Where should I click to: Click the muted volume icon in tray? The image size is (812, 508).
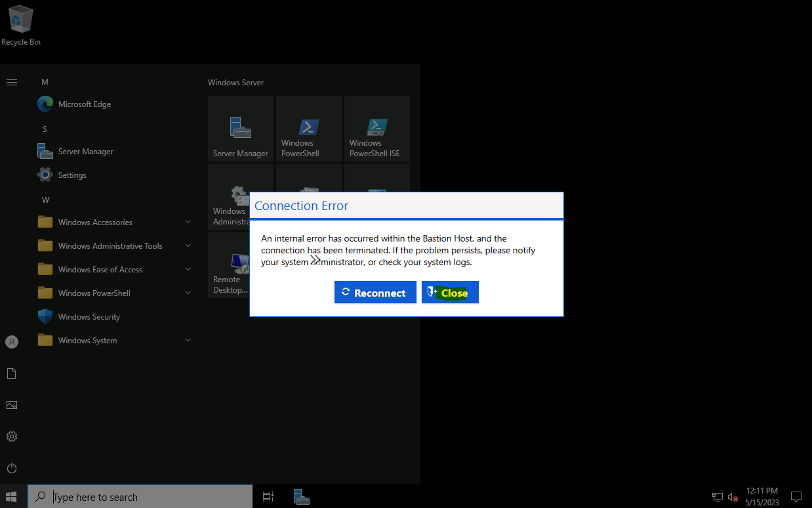(x=733, y=497)
